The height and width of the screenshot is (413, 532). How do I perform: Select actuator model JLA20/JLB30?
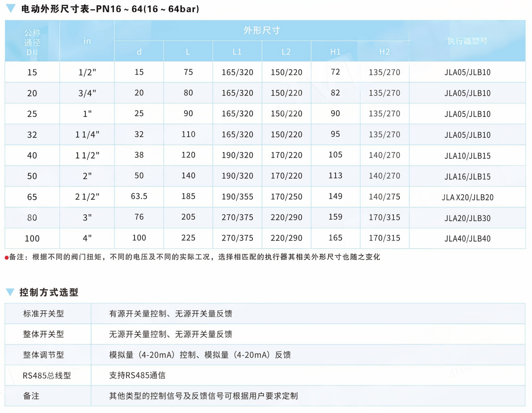[x=467, y=218]
